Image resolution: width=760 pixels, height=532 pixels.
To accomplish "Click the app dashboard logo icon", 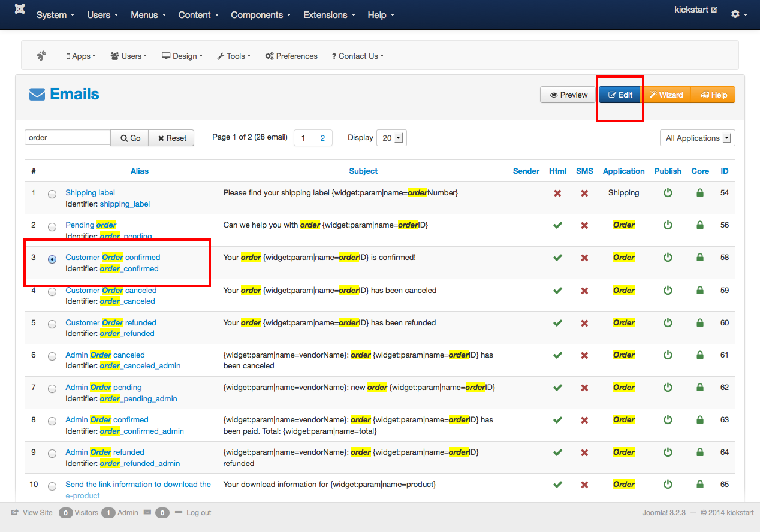I will (x=41, y=56).
